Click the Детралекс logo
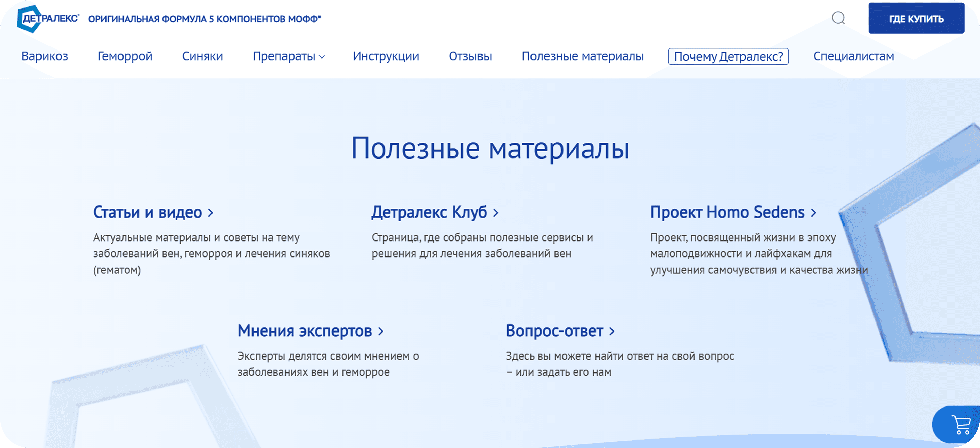Screen dimensions: 980x448 (x=48, y=19)
